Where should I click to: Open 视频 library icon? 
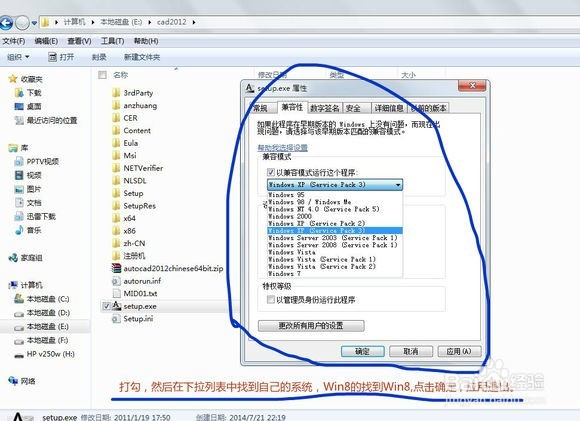tap(19, 175)
